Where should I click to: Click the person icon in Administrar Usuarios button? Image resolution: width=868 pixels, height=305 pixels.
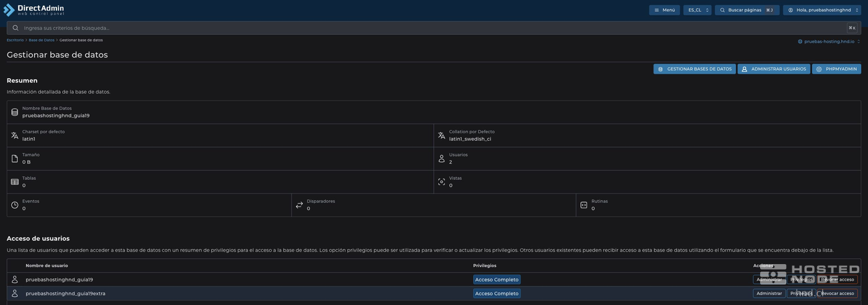tap(745, 69)
